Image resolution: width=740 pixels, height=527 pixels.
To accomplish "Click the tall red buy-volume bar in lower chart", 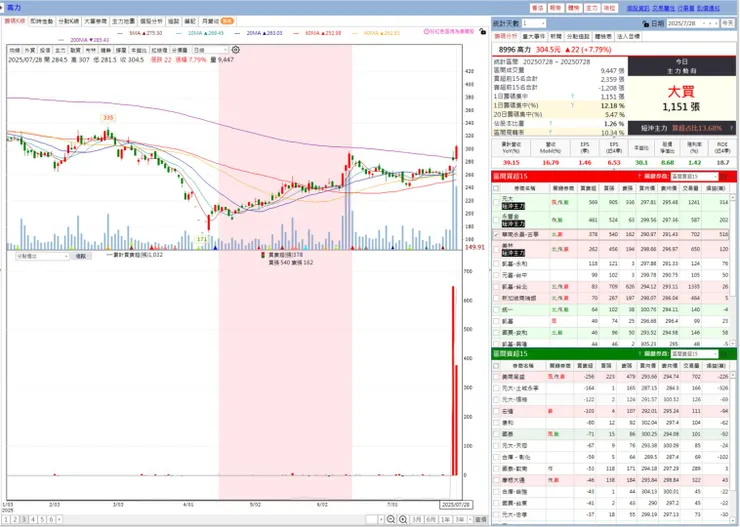I will [x=454, y=380].
